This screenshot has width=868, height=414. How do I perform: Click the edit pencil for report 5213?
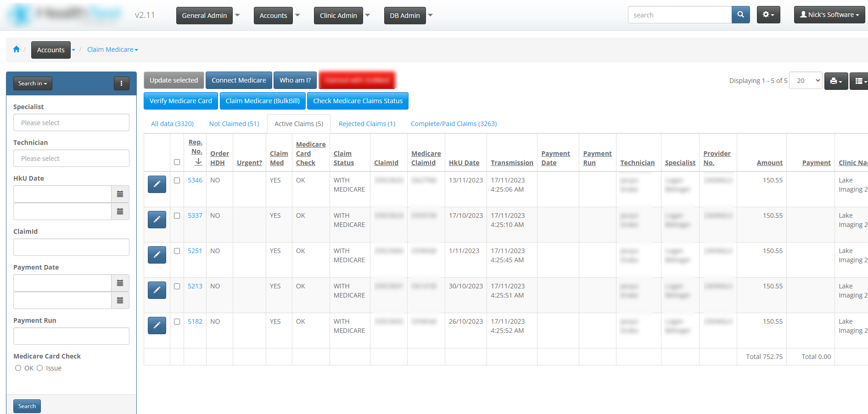coord(157,290)
